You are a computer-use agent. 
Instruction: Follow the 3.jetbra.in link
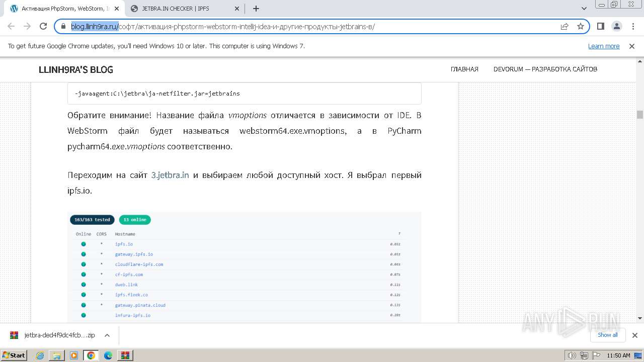click(170, 175)
